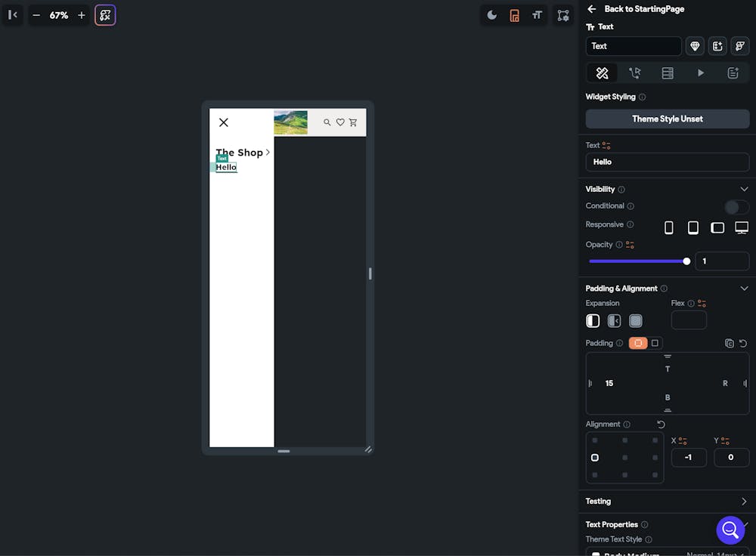
Task: Open the device preview size icon
Action: click(x=514, y=15)
